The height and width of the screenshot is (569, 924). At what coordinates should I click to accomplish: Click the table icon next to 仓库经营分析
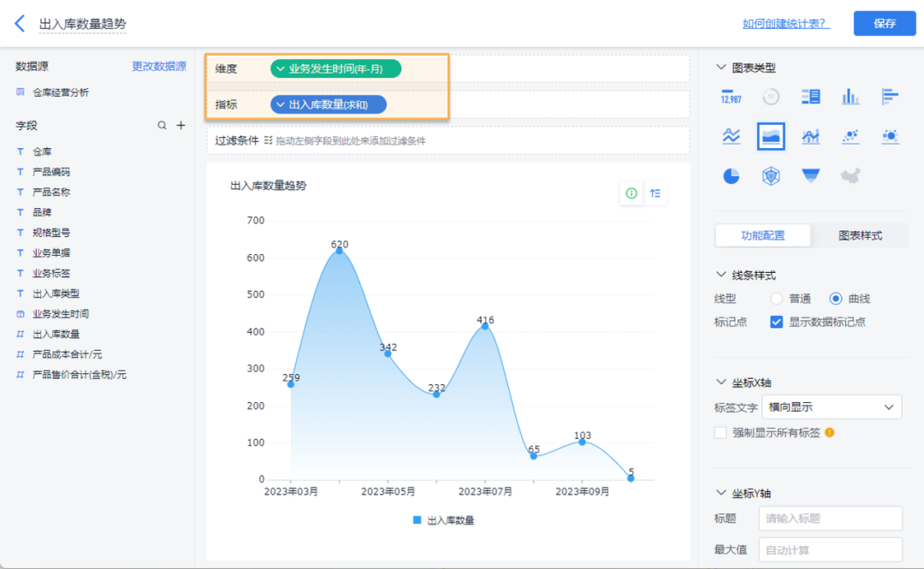[21, 92]
